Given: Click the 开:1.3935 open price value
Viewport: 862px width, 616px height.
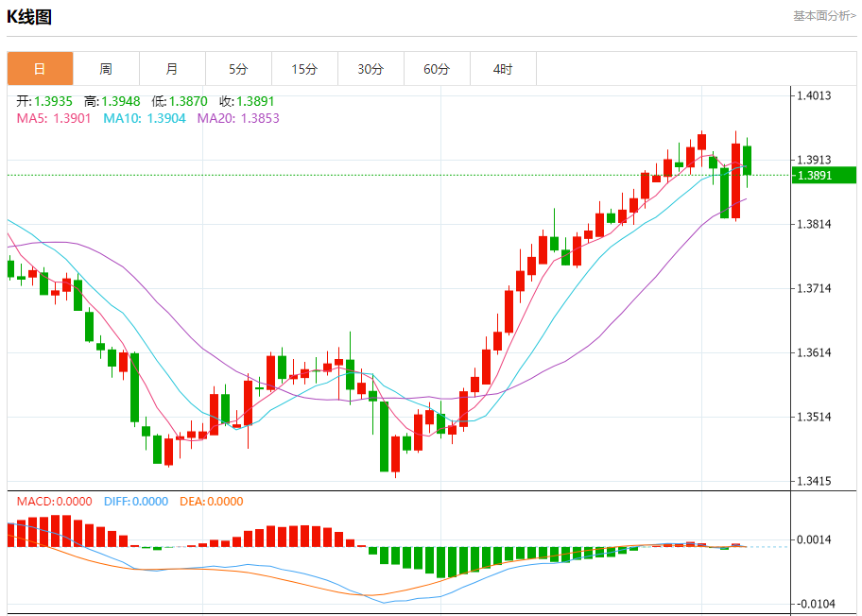Looking at the screenshot, I should click(44, 101).
